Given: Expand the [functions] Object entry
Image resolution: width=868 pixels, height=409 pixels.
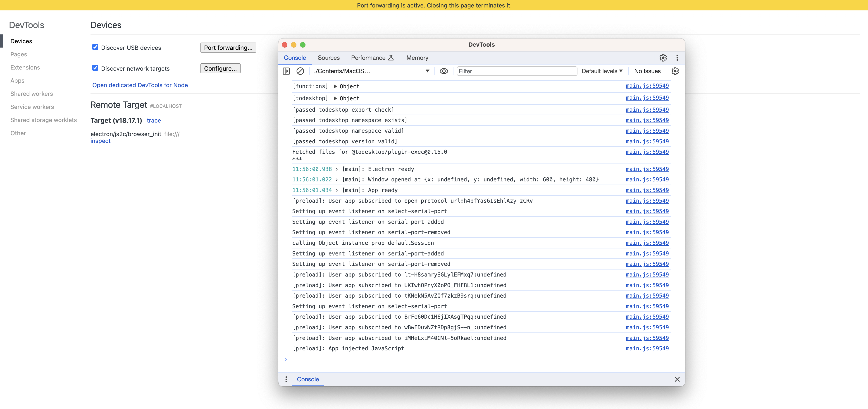Looking at the screenshot, I should click(336, 86).
